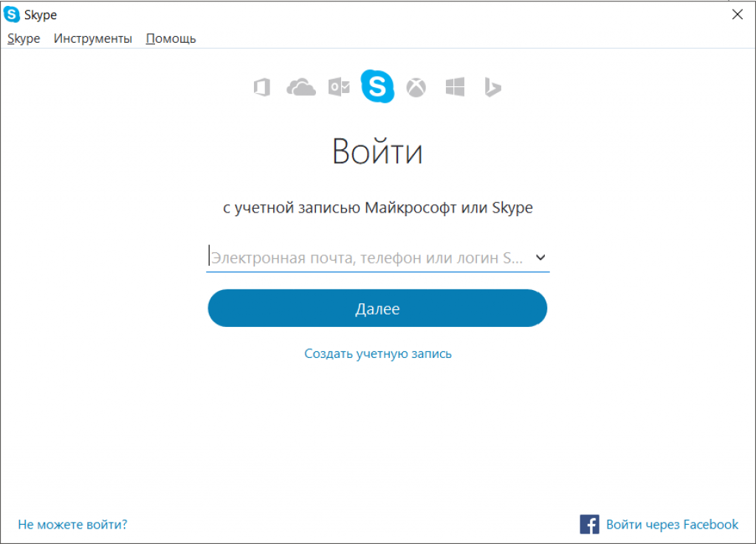Screen dimensions: 756x544
Task: Open the Skype menu
Action: [x=24, y=38]
